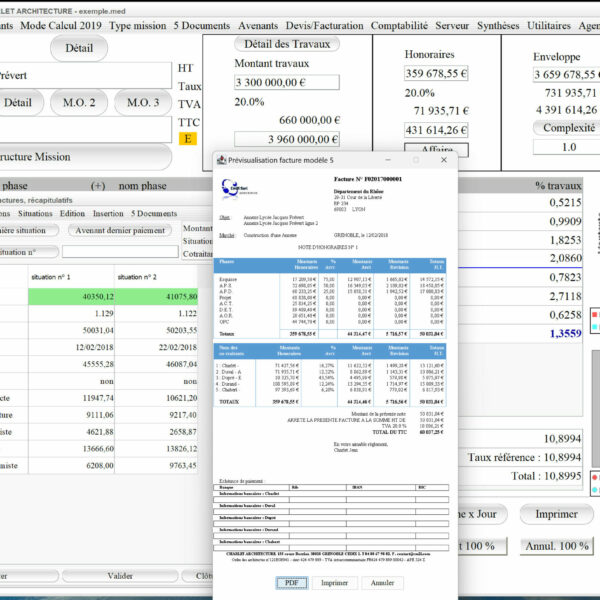Click the Avenant dernier paiement button

(120, 231)
